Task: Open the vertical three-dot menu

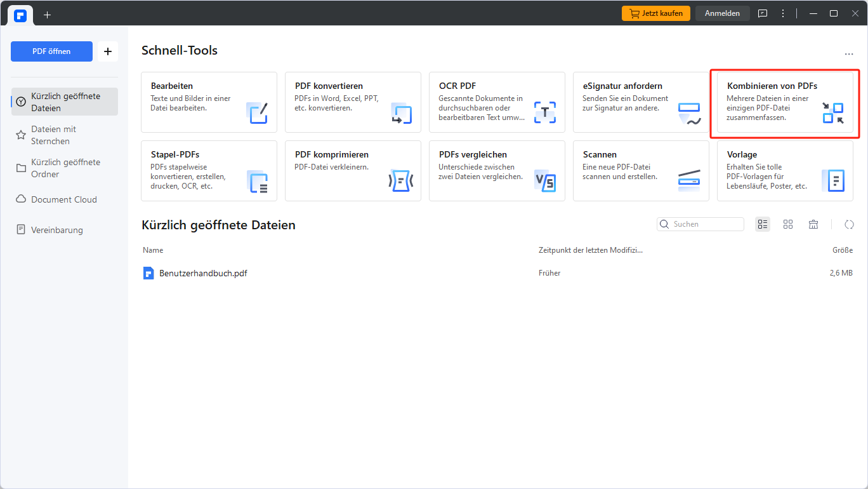Action: pos(783,13)
